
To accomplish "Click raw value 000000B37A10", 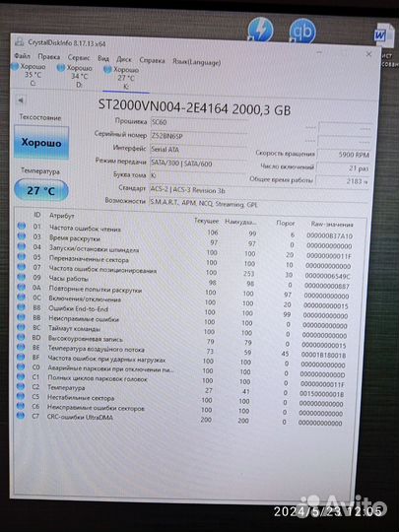I will click(329, 235).
